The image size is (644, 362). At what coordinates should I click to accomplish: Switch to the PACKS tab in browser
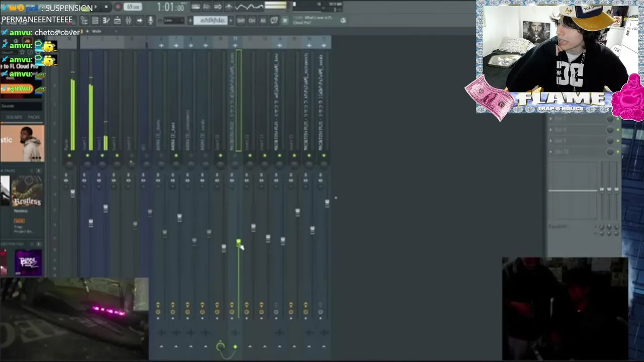pos(34,117)
